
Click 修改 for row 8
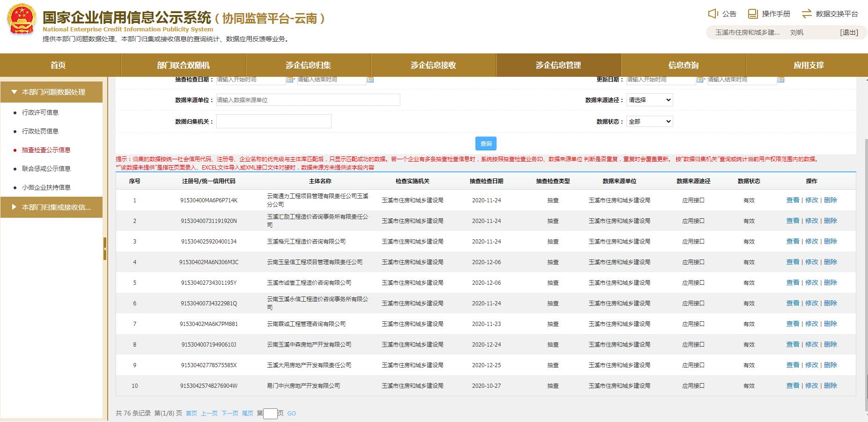811,344
